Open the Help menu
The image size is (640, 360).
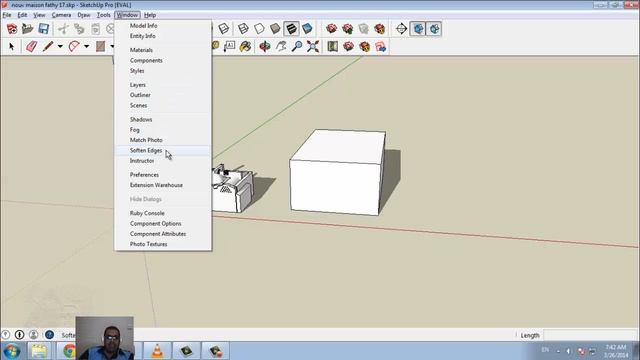click(x=150, y=15)
